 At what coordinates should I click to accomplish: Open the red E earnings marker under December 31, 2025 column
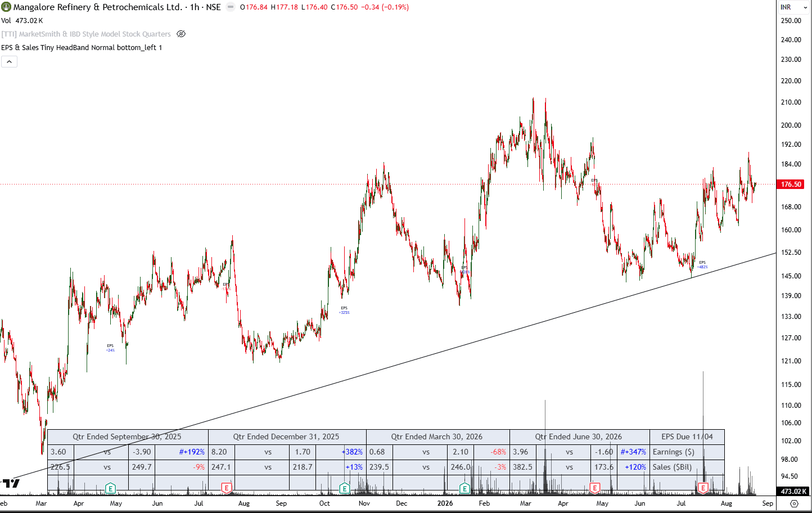(227, 488)
